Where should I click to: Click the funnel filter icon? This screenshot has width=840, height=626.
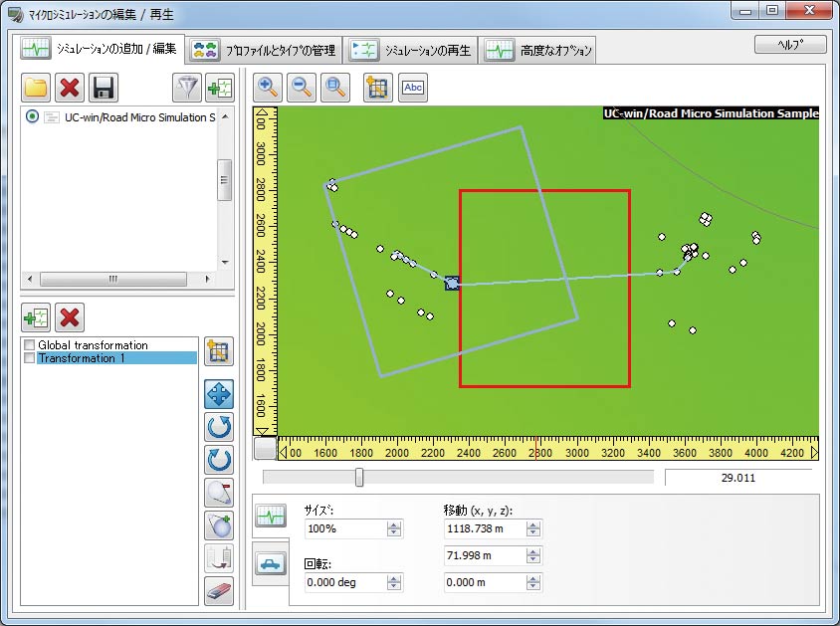(187, 88)
